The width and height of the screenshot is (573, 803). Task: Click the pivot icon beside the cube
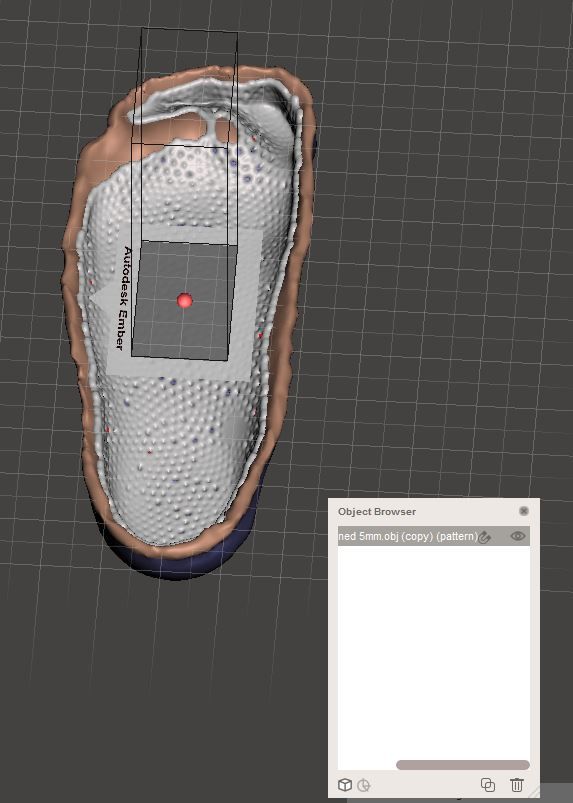tap(364, 785)
